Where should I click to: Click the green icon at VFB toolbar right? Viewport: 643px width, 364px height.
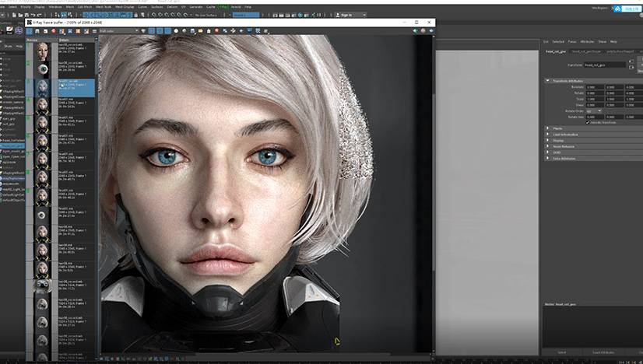[x=416, y=31]
